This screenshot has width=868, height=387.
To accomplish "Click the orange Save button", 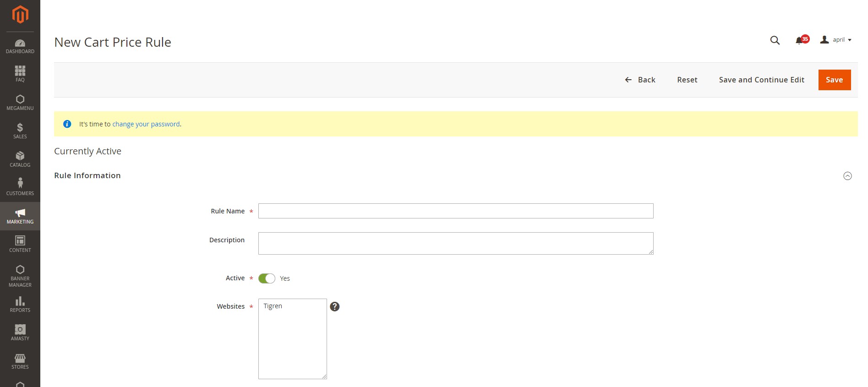I will tap(834, 80).
